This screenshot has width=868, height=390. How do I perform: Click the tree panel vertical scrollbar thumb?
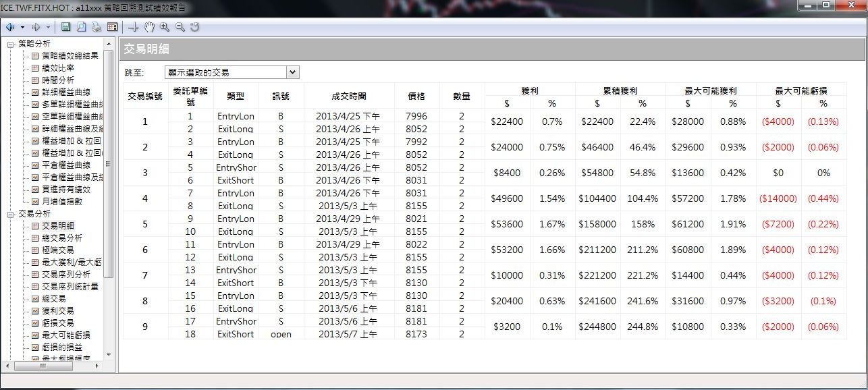[109, 163]
